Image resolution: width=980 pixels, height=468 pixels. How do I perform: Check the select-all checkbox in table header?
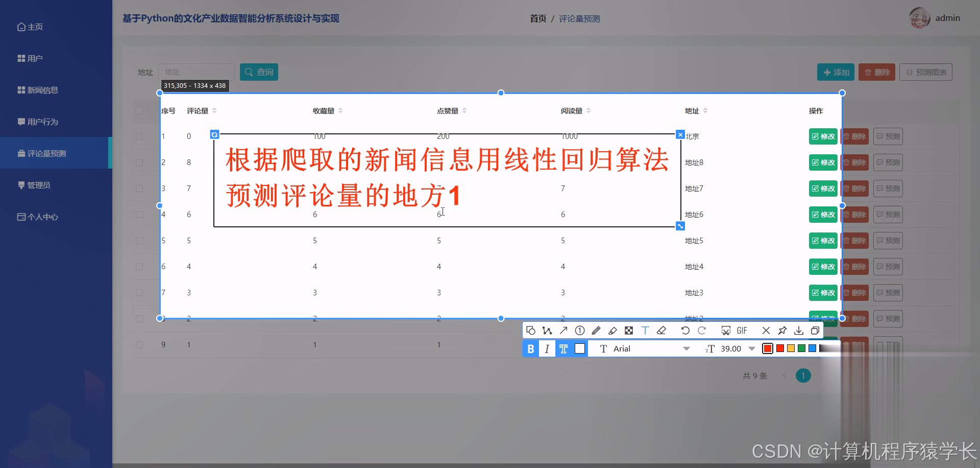(x=139, y=111)
